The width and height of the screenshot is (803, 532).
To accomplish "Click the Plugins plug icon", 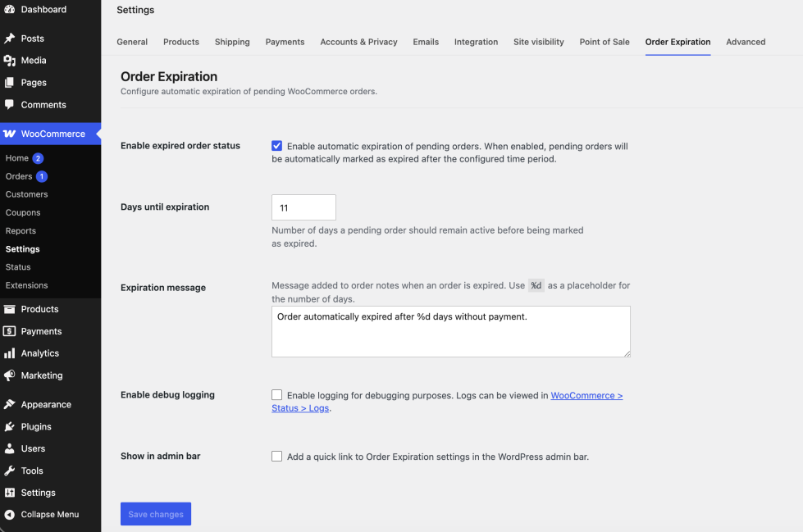I will [9, 426].
